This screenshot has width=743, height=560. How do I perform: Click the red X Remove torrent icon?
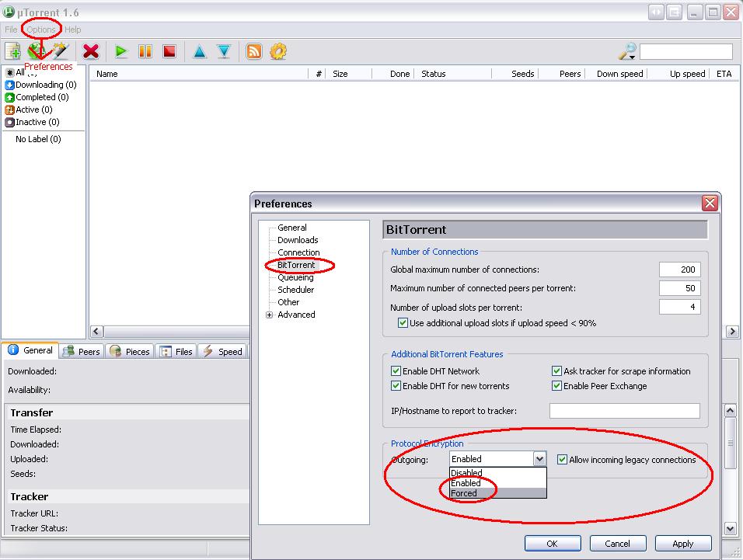pyautogui.click(x=90, y=51)
